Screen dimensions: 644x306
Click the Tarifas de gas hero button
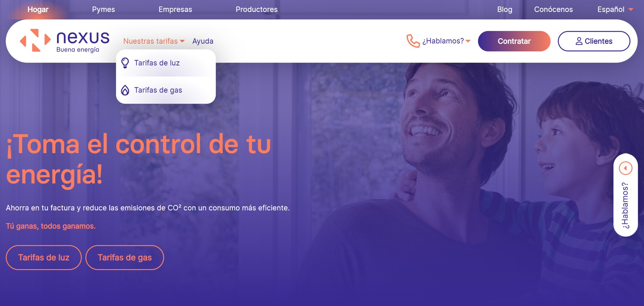(x=125, y=258)
